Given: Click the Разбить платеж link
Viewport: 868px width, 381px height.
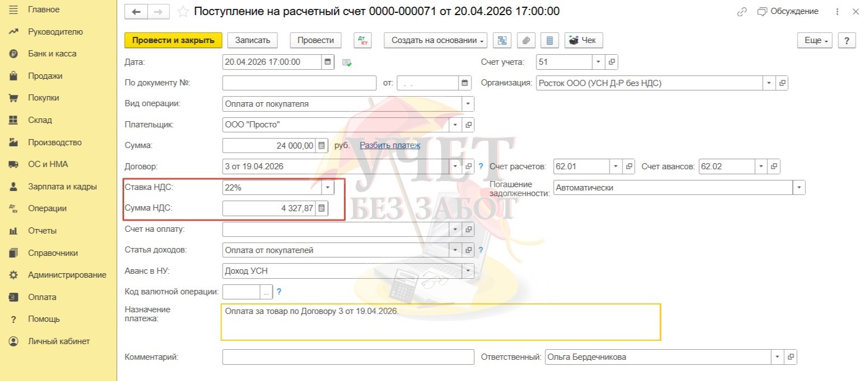Looking at the screenshot, I should point(389,145).
